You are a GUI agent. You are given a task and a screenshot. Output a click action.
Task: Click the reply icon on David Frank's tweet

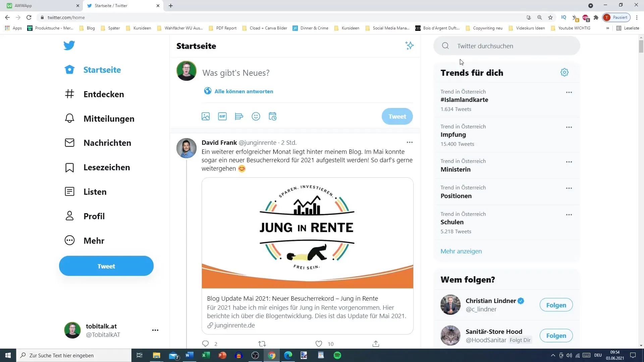pos(206,344)
